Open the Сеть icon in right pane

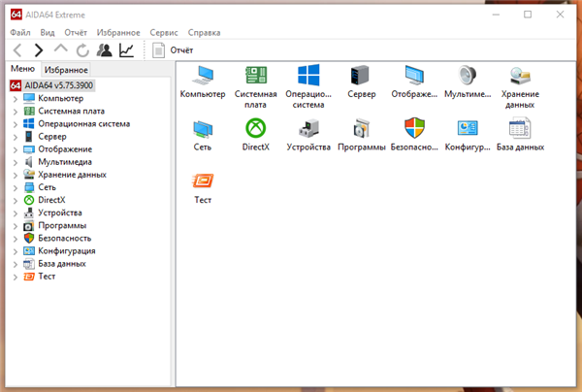tap(203, 128)
